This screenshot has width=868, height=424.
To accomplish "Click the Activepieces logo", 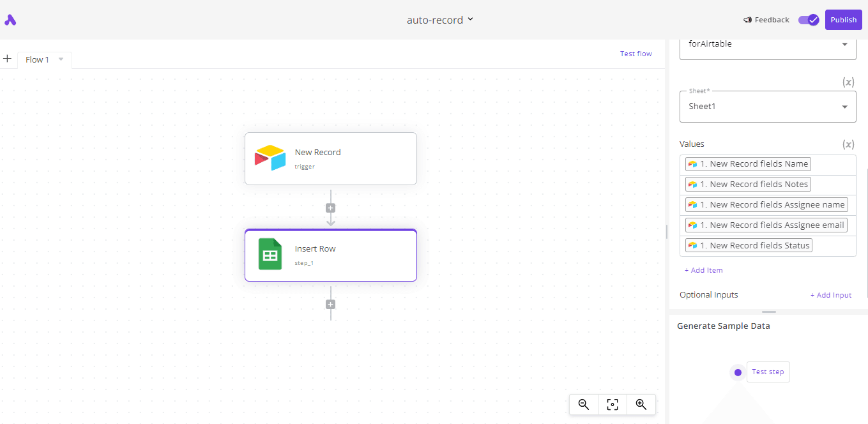I will coord(10,20).
